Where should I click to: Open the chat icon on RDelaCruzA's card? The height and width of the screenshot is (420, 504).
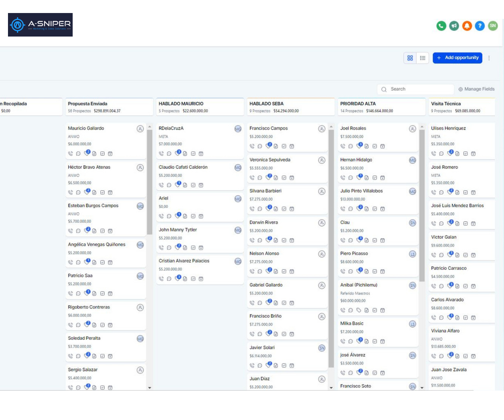click(x=169, y=154)
